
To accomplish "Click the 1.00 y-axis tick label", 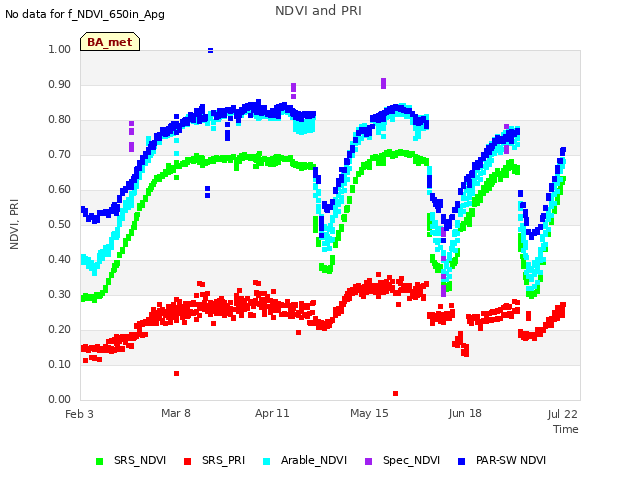I will pyautogui.click(x=60, y=49).
